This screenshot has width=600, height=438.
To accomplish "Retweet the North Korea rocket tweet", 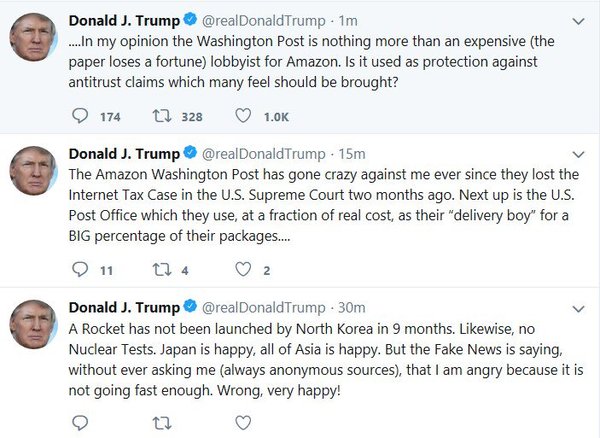I will [160, 424].
